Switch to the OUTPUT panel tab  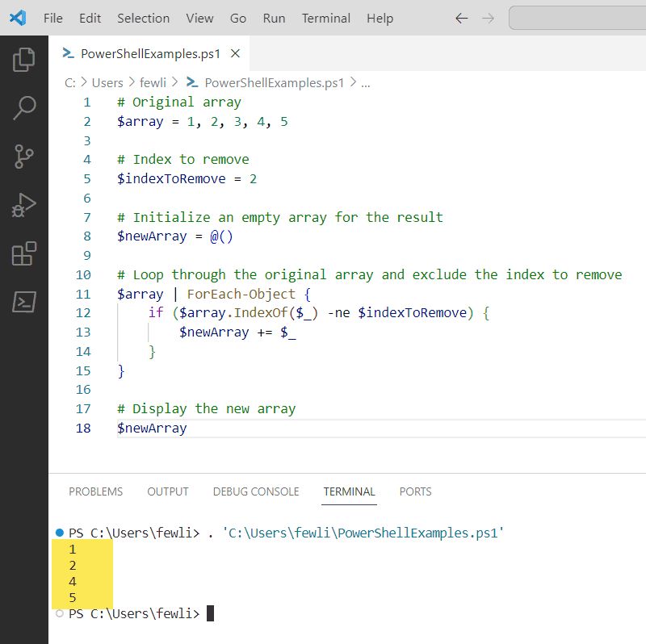click(x=167, y=491)
